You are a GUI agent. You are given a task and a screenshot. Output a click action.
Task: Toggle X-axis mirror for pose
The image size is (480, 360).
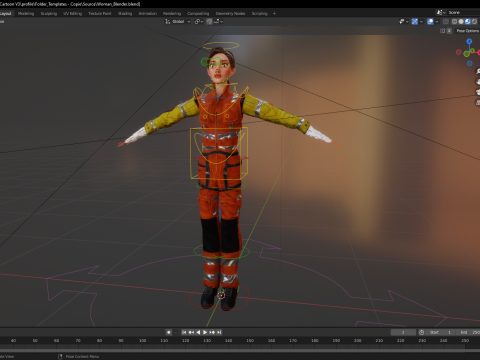[x=449, y=31]
